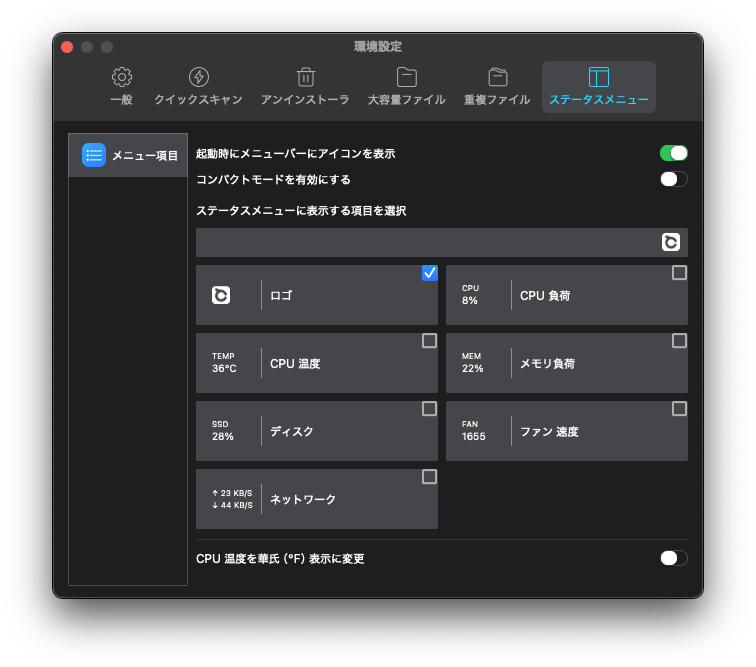The image size is (756, 667).
Task: Click the メモリ負荷 card label
Action: [x=547, y=363]
